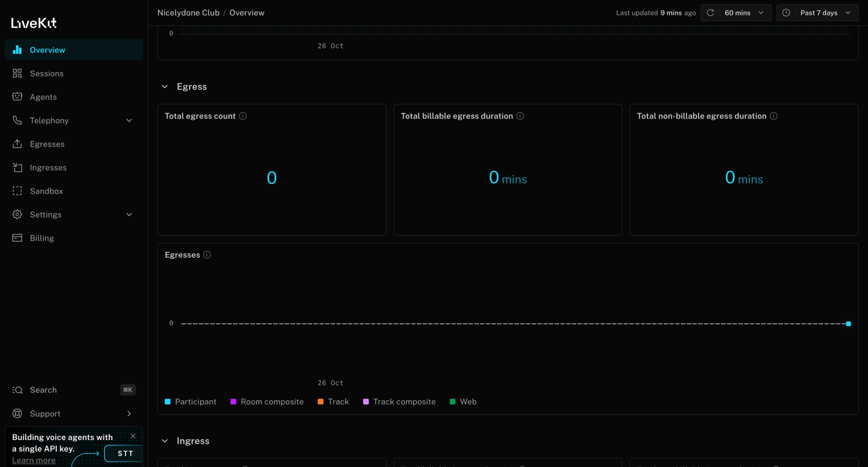Screen dimensions: 868x467
Task: Click the Agents robot icon
Action: tap(17, 97)
